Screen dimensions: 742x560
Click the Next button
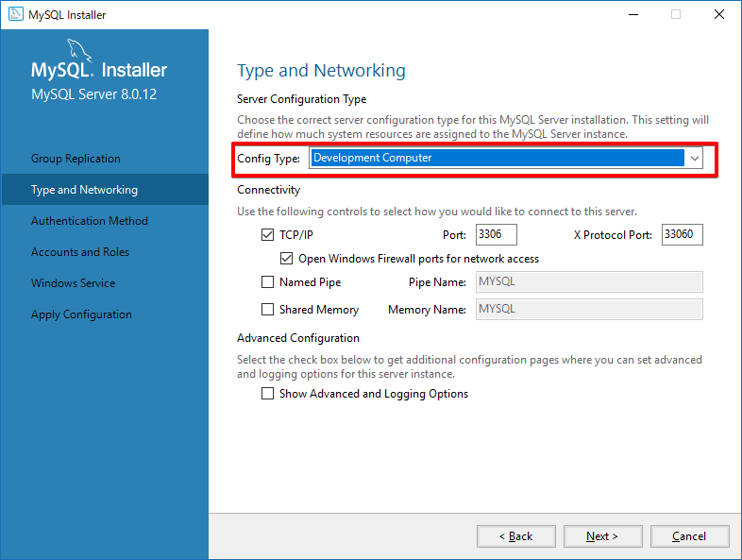(602, 536)
